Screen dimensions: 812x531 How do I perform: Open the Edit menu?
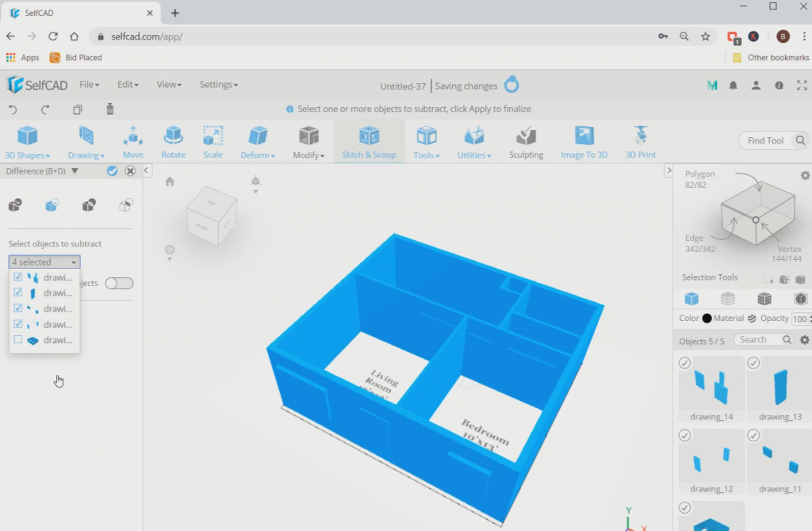pyautogui.click(x=127, y=84)
